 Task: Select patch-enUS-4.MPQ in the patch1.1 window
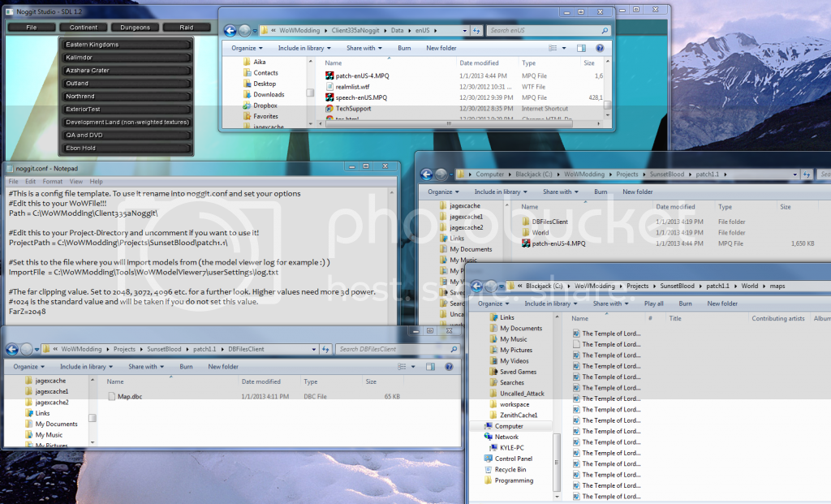(558, 243)
